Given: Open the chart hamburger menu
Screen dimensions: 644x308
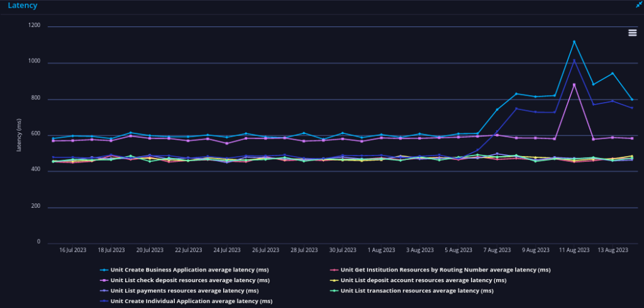Looking at the screenshot, I should pyautogui.click(x=633, y=33).
